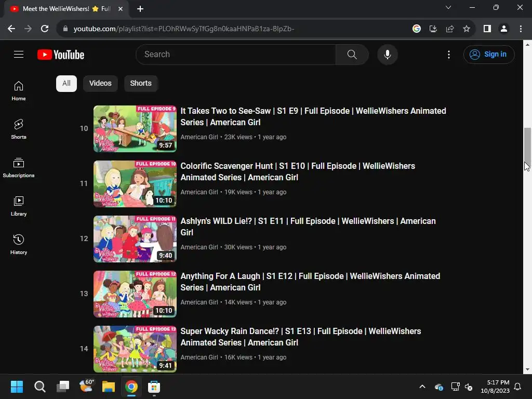Viewport: 532px width, 399px height.
Task: Click scrollbar up arrow
Action: click(527, 45)
